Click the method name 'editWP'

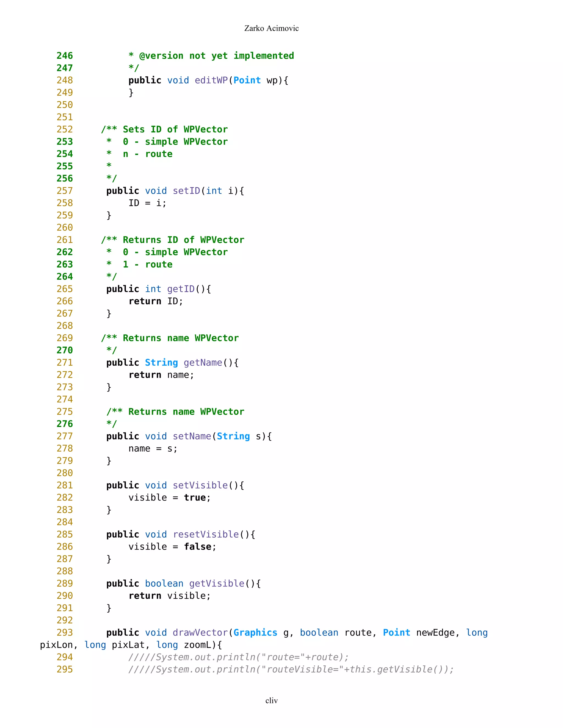coord(211,80)
